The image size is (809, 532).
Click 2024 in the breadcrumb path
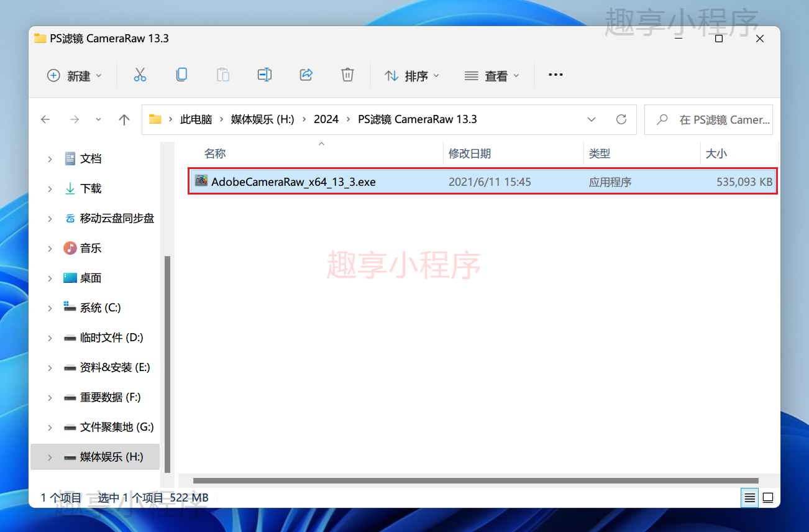pos(326,119)
